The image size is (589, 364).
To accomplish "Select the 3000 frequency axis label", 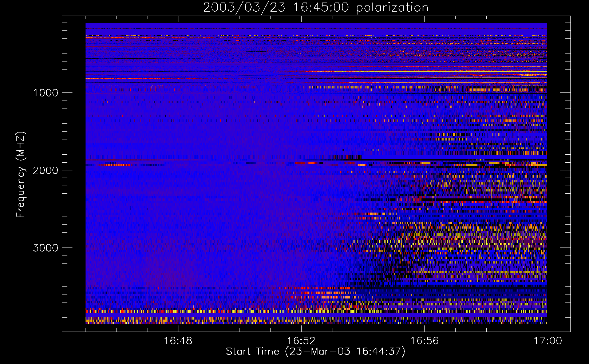I will click(46, 248).
